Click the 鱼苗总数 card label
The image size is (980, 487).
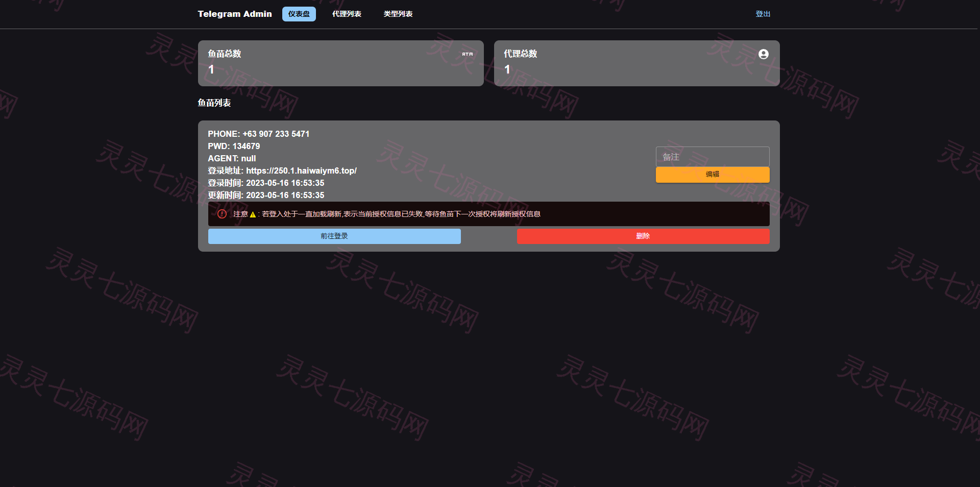pos(225,54)
